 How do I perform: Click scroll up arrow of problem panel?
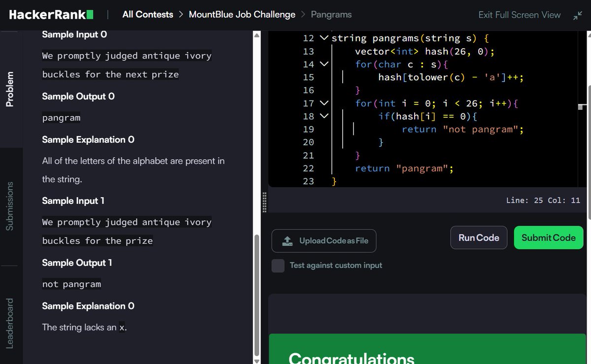point(256,35)
